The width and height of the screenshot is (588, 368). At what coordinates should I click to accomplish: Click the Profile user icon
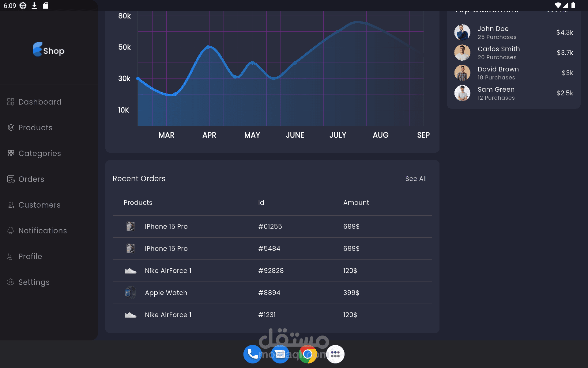(10, 256)
